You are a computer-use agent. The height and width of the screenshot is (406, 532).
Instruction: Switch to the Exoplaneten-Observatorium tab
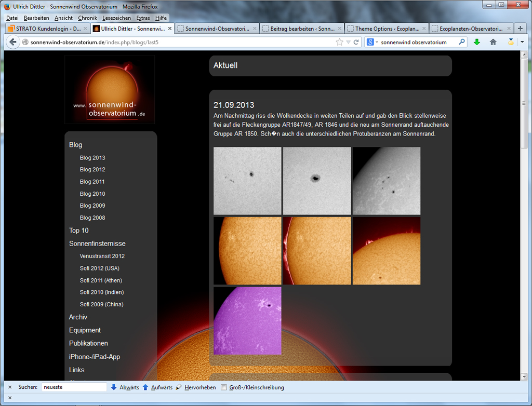pos(471,29)
